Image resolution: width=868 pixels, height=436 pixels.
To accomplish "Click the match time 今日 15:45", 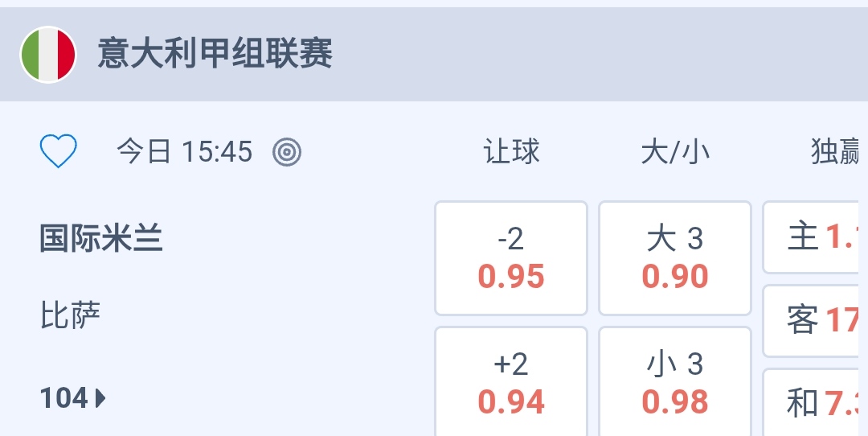I will [x=185, y=151].
